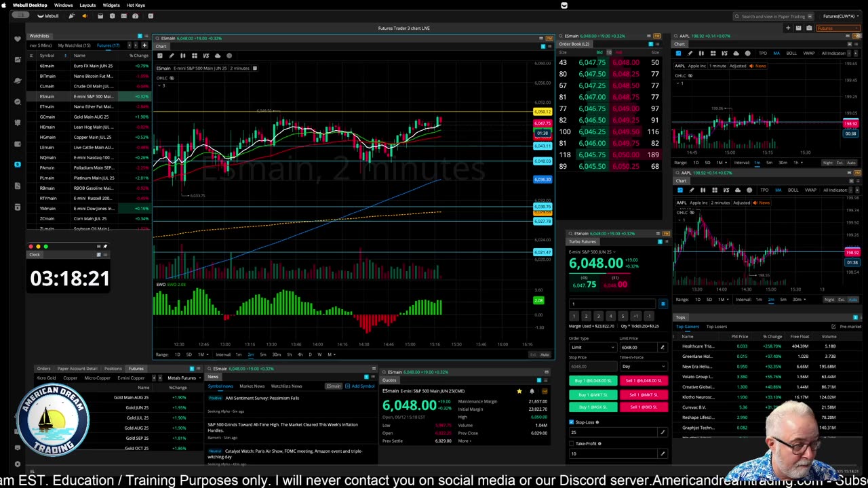Open the stop-loss settings icon next to 25
The image size is (868, 488).
pos(663,432)
